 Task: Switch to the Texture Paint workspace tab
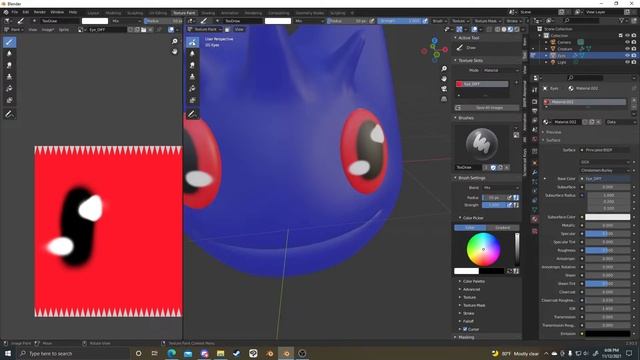coord(184,13)
